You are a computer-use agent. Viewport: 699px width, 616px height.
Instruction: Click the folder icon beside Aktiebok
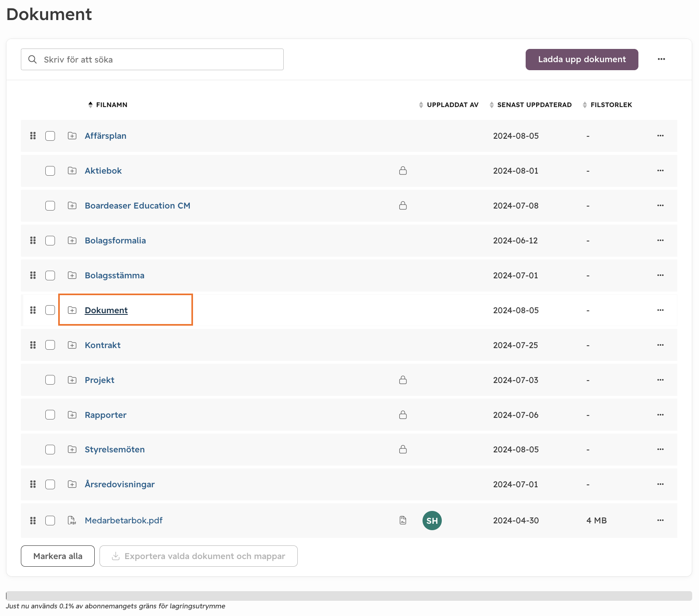72,171
